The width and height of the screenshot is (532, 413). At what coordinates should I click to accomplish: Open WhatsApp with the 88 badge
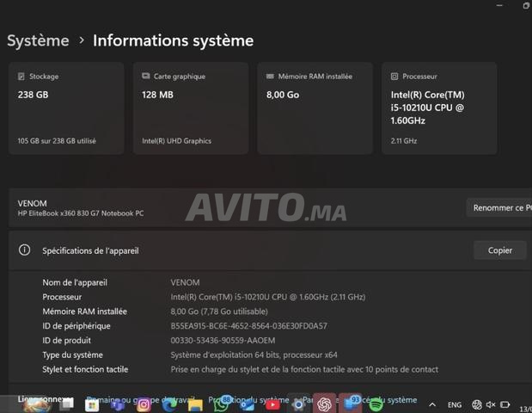point(221,404)
